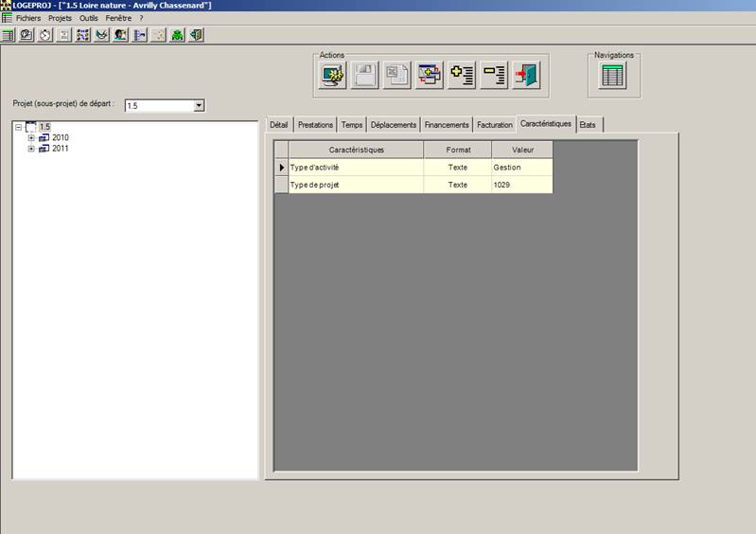Click the stopwatch icon in top toolbar
Image resolution: width=756 pixels, height=534 pixels.
45,35
